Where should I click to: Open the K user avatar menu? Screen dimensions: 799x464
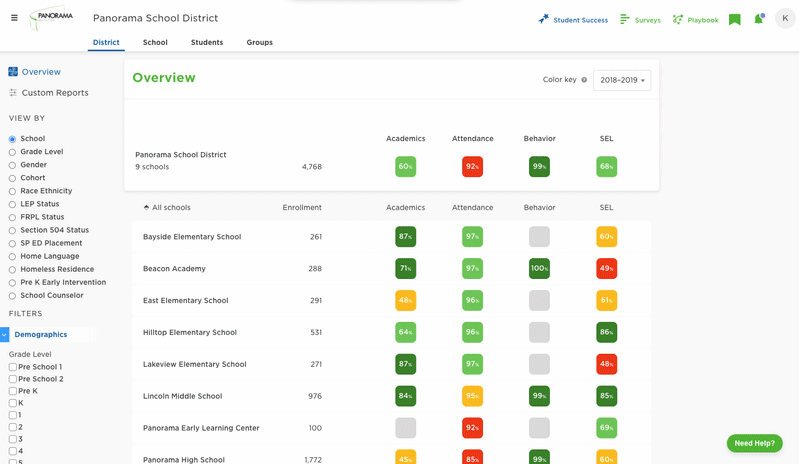point(785,18)
